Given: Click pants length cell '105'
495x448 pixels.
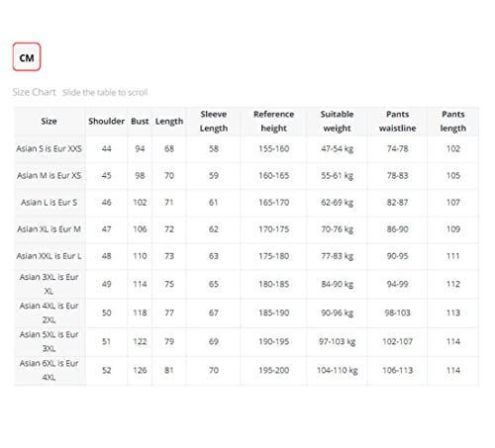Looking at the screenshot, I should coord(453,176).
